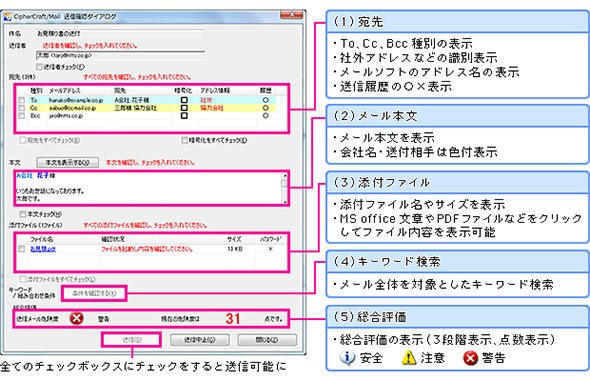Click the history circle mark in the Bcc row

[x=265, y=115]
